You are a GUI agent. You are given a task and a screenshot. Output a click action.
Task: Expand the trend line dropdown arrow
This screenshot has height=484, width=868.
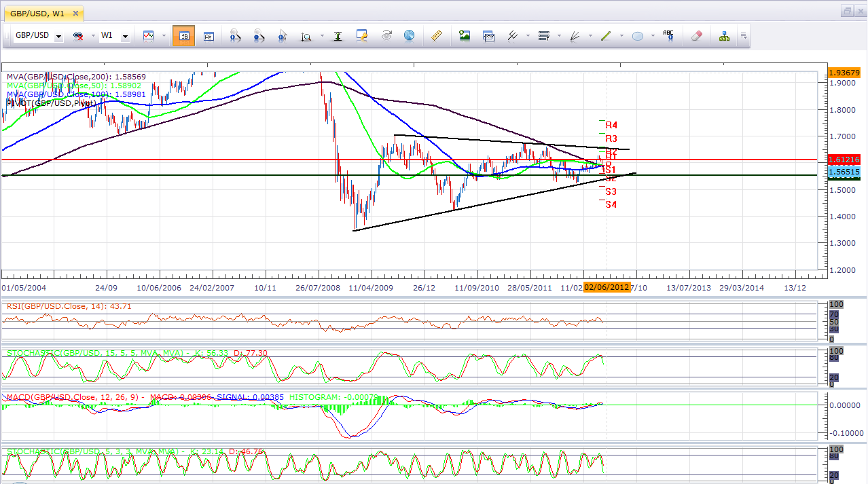click(621, 36)
